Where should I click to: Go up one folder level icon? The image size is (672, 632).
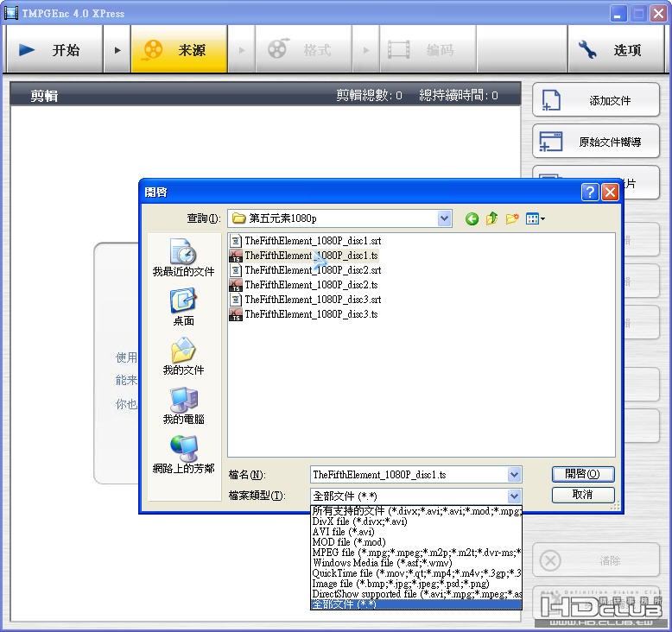click(x=491, y=219)
